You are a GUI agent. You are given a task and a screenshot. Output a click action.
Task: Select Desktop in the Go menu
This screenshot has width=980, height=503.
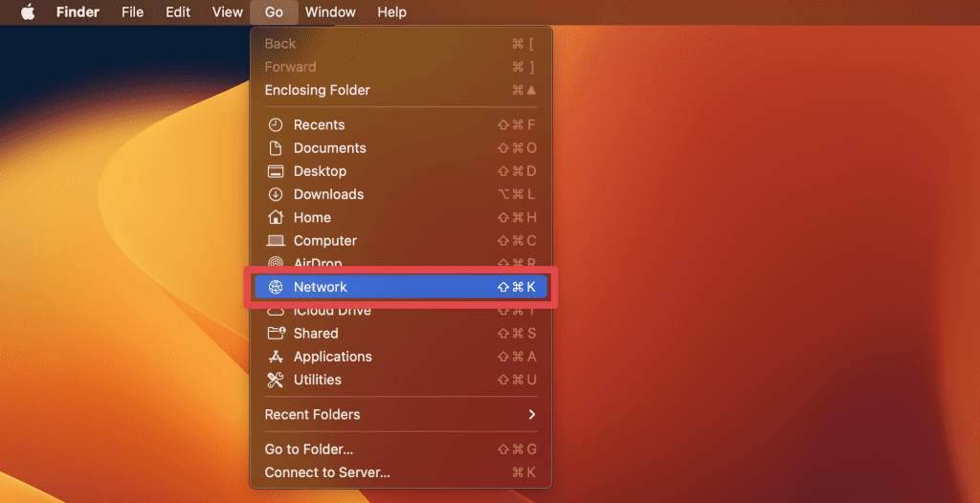coord(401,171)
